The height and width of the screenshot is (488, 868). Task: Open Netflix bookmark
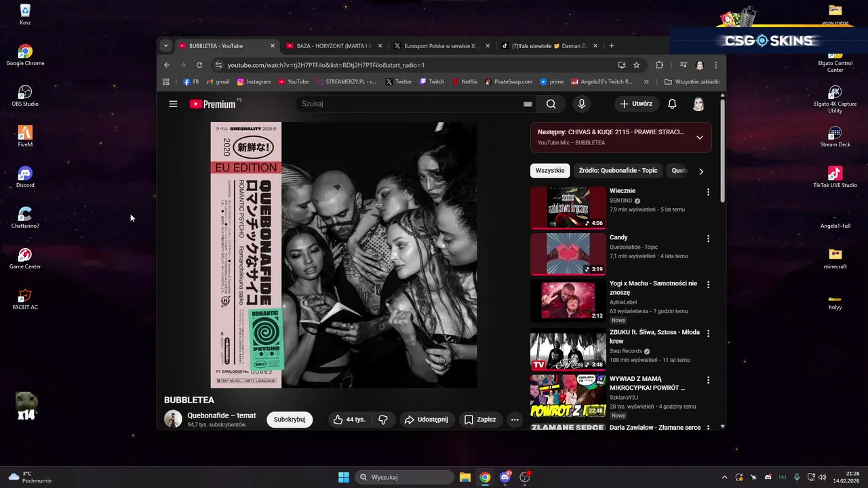(x=465, y=81)
